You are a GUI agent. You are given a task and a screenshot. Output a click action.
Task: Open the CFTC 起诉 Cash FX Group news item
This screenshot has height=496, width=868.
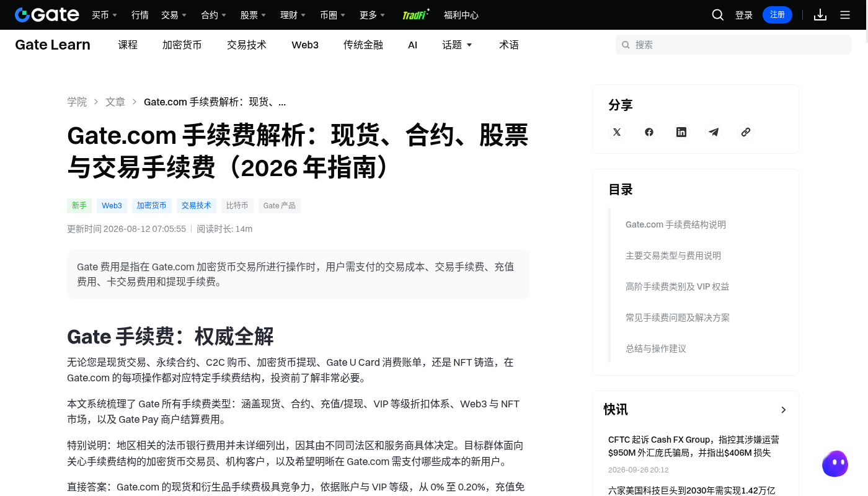(694, 446)
